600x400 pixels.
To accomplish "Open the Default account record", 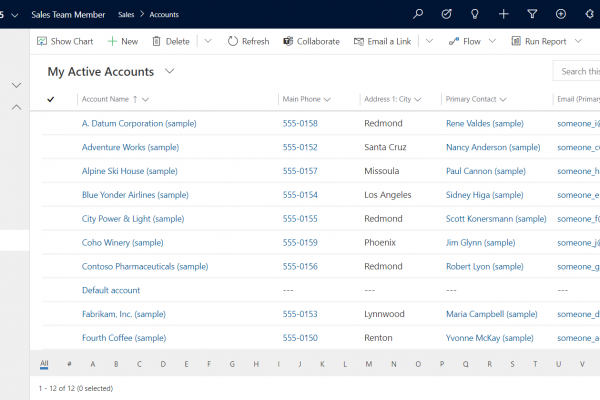I will pyautogui.click(x=111, y=290).
